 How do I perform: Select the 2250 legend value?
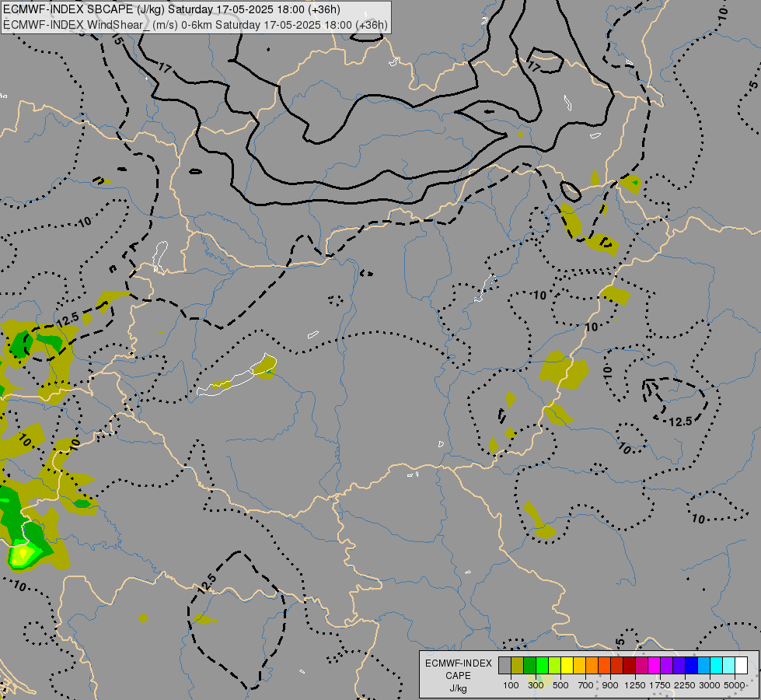(x=685, y=685)
